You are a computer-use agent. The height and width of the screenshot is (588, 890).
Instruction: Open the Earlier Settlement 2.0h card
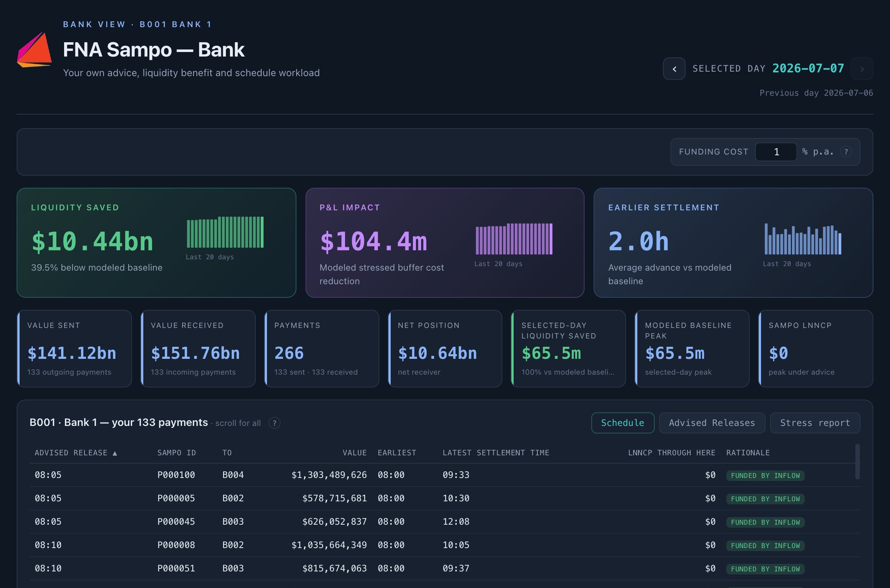point(733,243)
